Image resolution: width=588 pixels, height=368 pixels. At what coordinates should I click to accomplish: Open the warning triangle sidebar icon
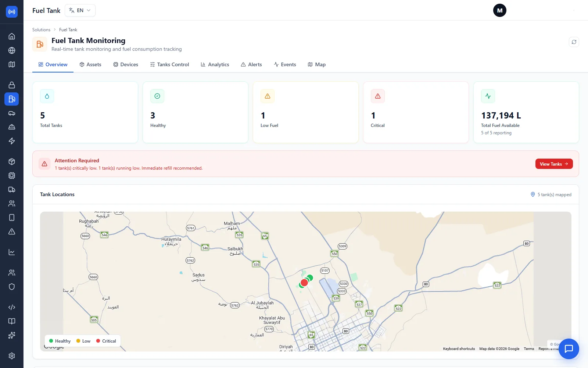12,231
